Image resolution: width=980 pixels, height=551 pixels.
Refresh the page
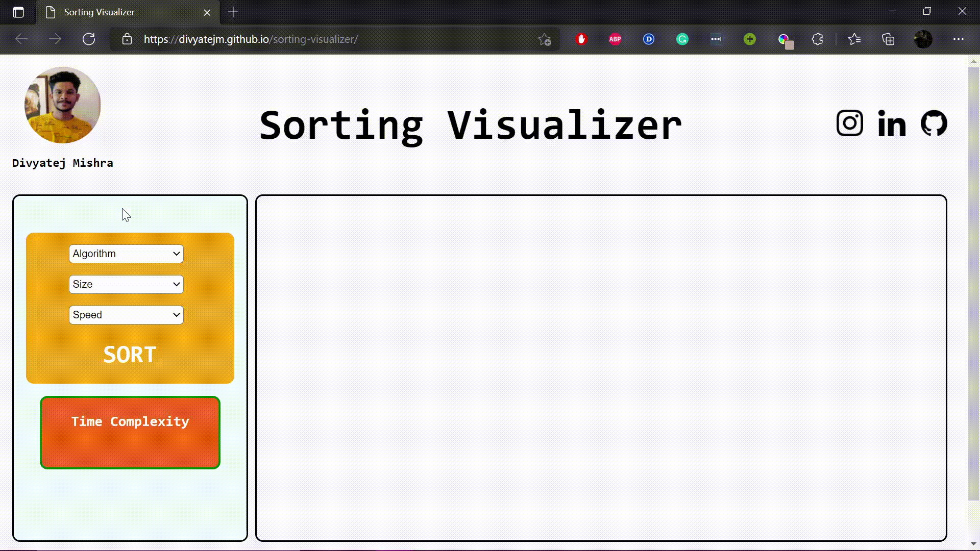pos(89,39)
